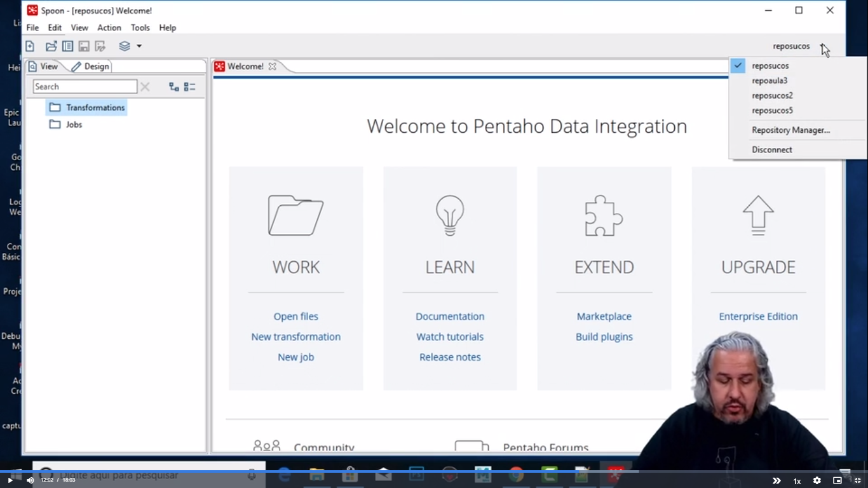Viewport: 868px width, 488px height.
Task: Click the Windows taskbar search box
Action: (149, 475)
